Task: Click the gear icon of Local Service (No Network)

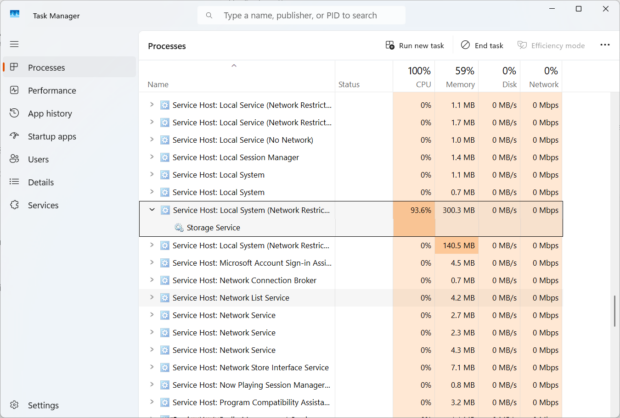Action: pyautogui.click(x=164, y=140)
